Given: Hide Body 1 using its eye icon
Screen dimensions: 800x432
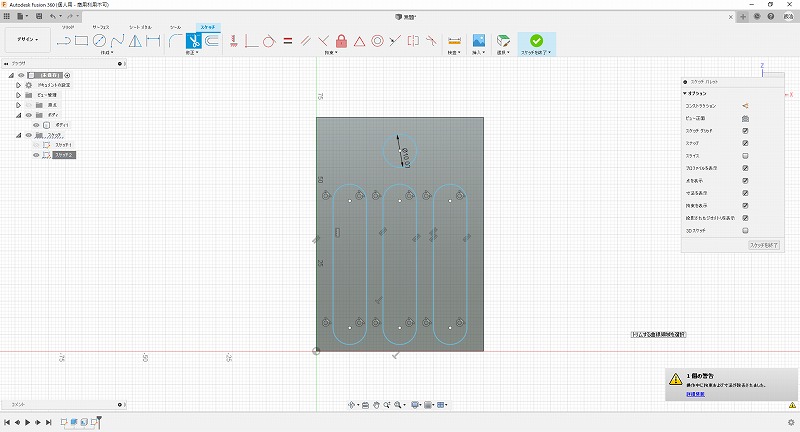Looking at the screenshot, I should [36, 125].
